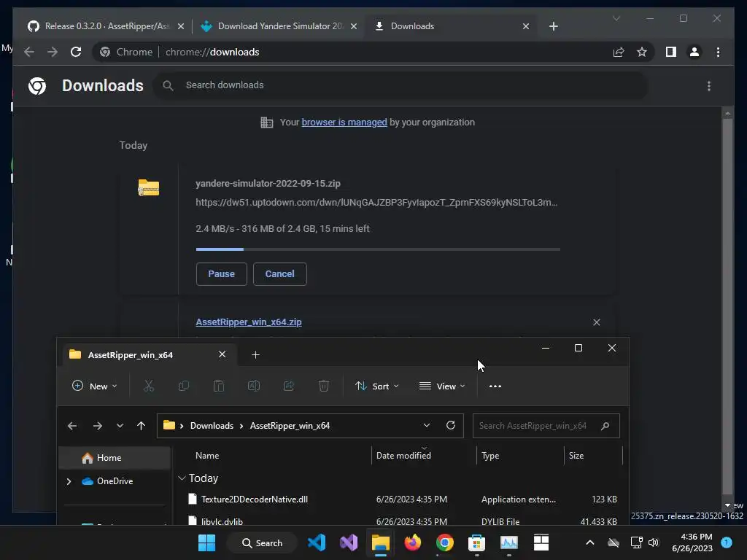The height and width of the screenshot is (560, 747).
Task: Select the Downloads tab in Chrome
Action: coord(452,26)
